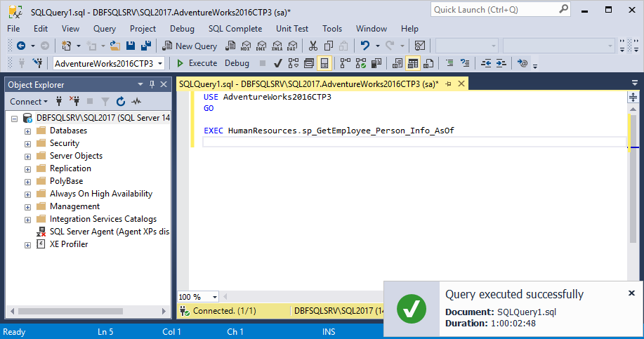This screenshot has height=339, width=644.
Task: Expand the Server Objects folder
Action: click(27, 157)
